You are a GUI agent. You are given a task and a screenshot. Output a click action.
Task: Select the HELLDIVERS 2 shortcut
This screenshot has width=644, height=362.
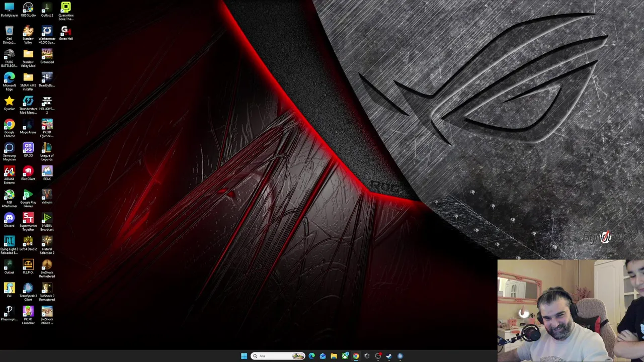coord(47,105)
